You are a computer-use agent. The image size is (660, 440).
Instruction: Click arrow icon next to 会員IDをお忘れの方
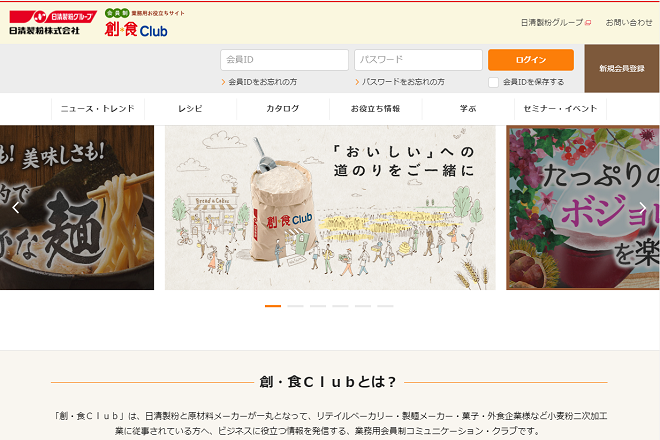pos(224,82)
